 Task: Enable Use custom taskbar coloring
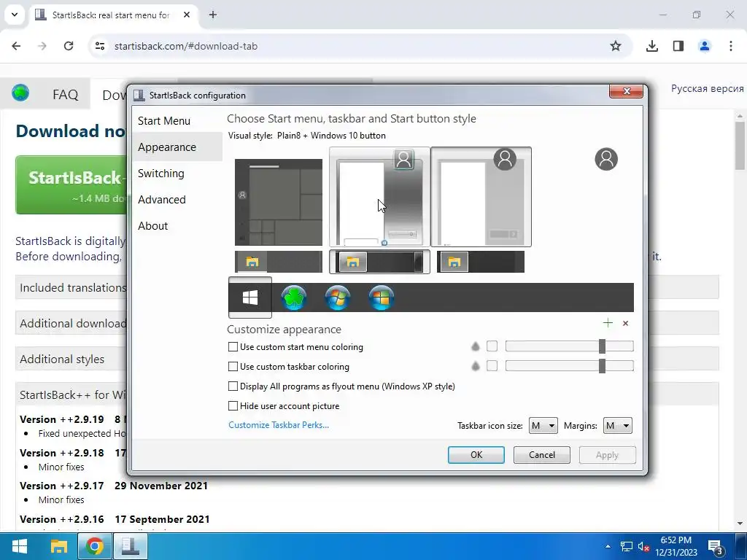(233, 366)
